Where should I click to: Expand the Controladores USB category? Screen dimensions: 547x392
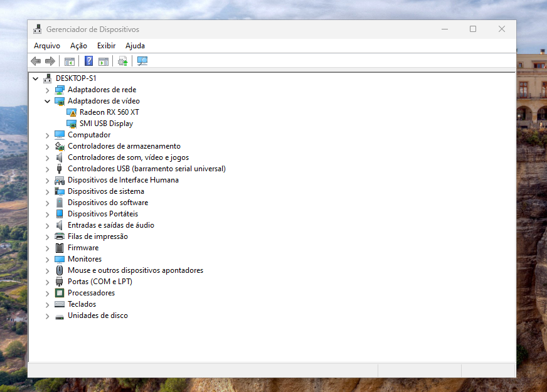[x=48, y=169]
